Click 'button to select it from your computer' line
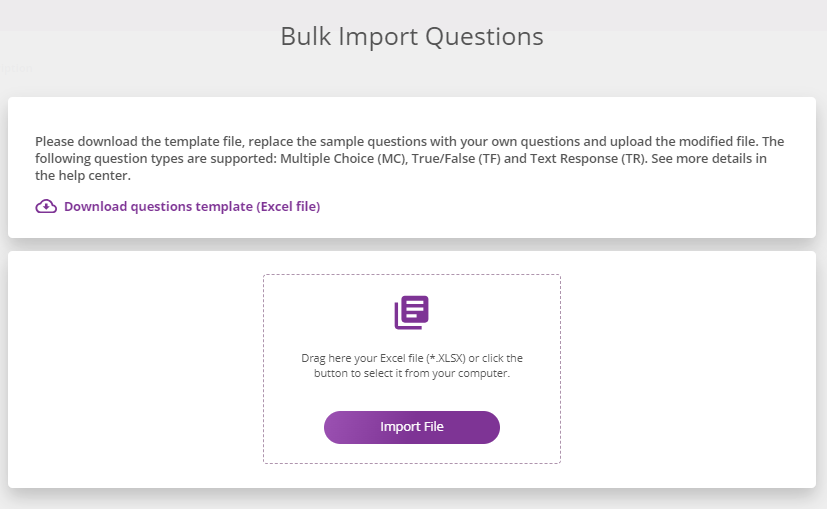Screen dimensions: 827x509 (x=411, y=373)
